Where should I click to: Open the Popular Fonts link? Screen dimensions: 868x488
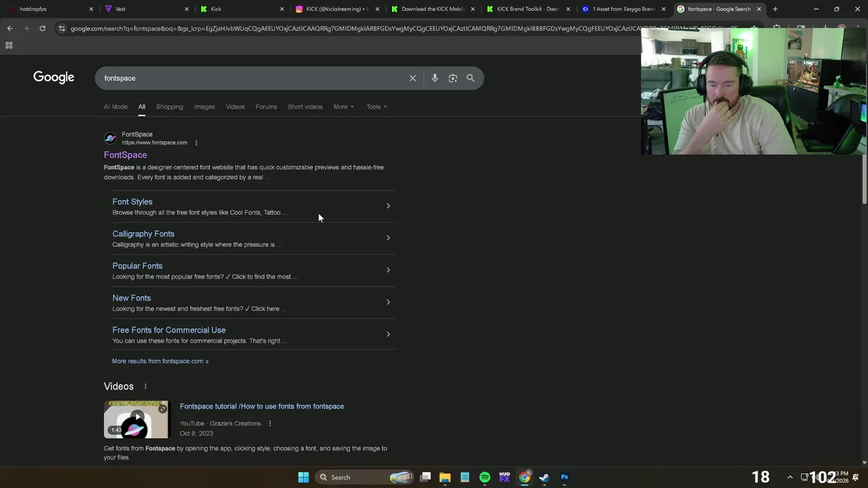click(137, 266)
